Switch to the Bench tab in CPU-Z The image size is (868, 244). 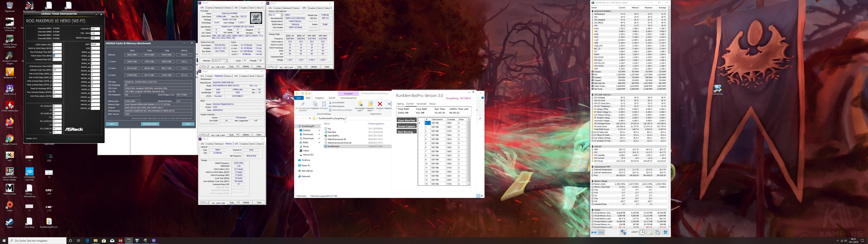(253, 7)
